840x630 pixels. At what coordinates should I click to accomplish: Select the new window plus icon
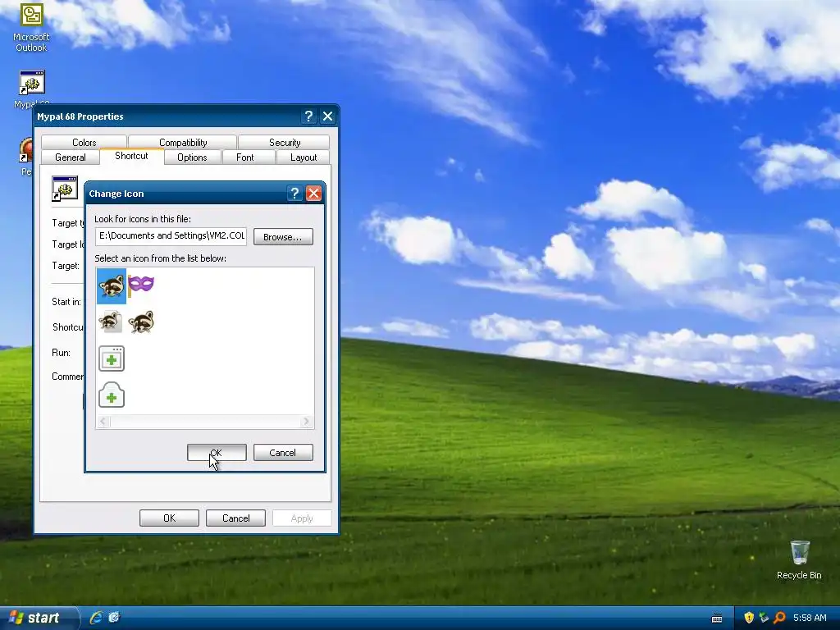coord(112,358)
